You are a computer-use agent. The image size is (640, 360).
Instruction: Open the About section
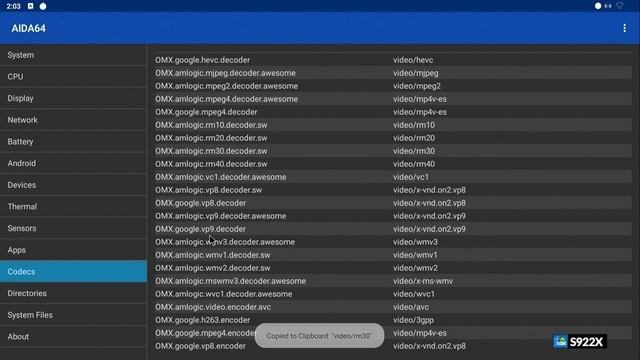tap(73, 336)
